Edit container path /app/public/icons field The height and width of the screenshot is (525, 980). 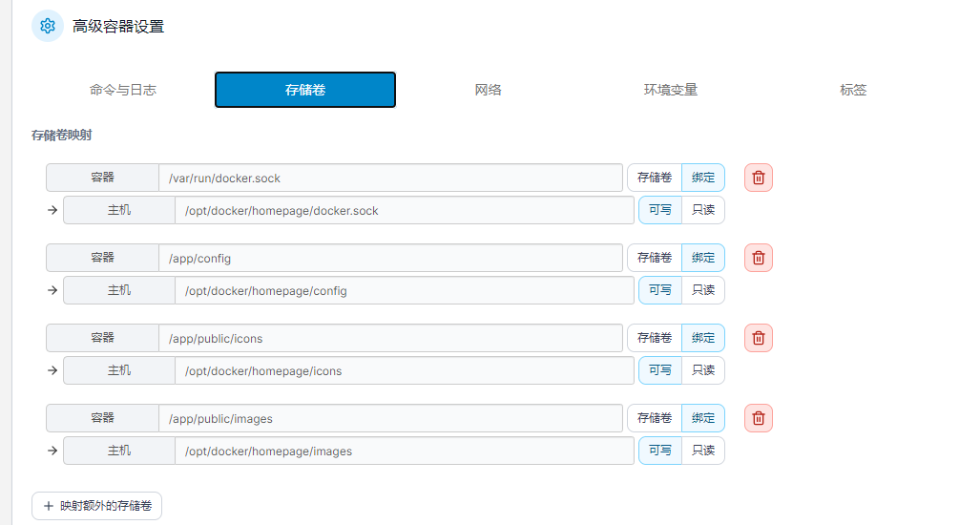(x=390, y=338)
